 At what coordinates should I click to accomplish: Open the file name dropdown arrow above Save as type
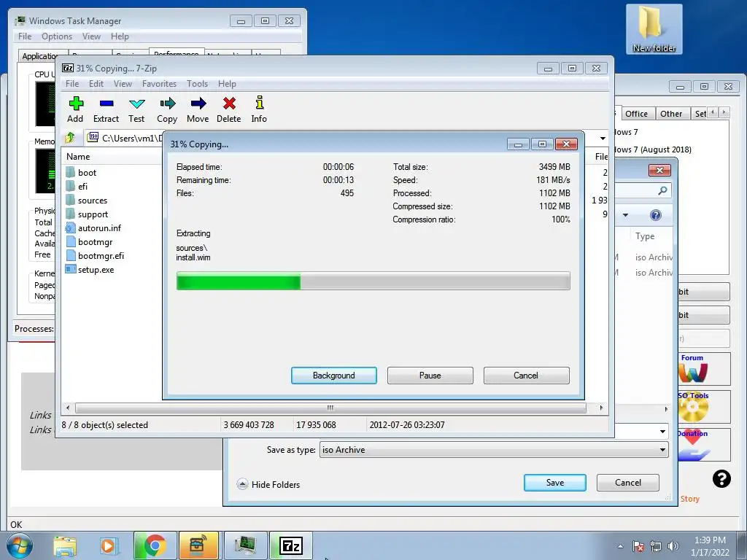662,432
